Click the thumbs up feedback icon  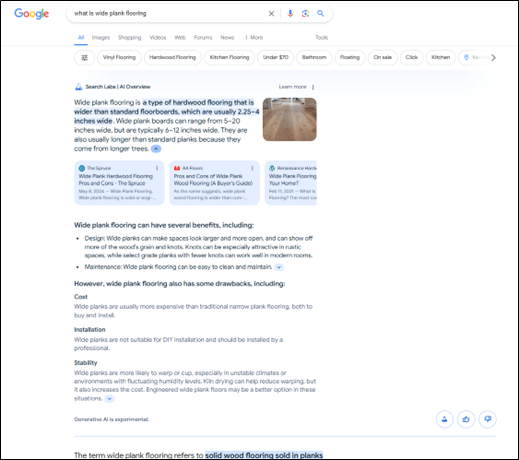point(466,419)
